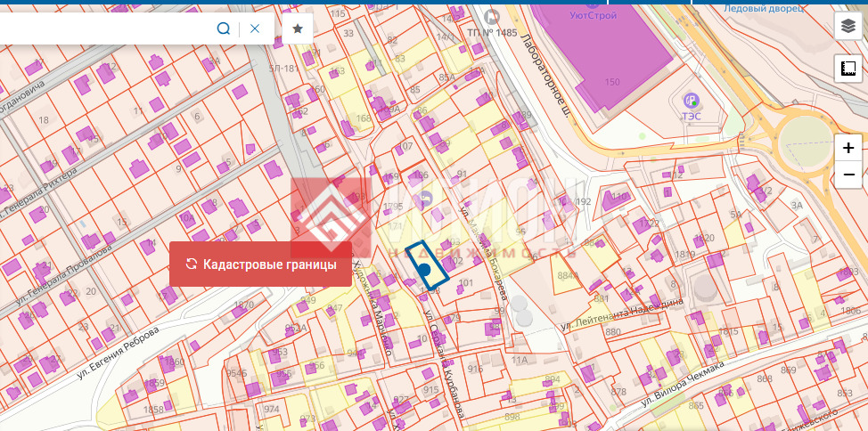Type in the map search field
This screenshot has height=431, width=868.
(107, 28)
